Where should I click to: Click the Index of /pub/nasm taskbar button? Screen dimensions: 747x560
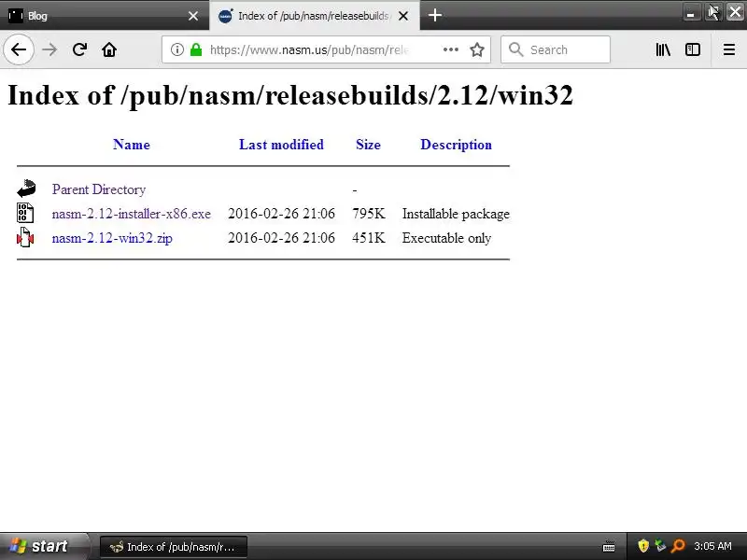click(174, 547)
